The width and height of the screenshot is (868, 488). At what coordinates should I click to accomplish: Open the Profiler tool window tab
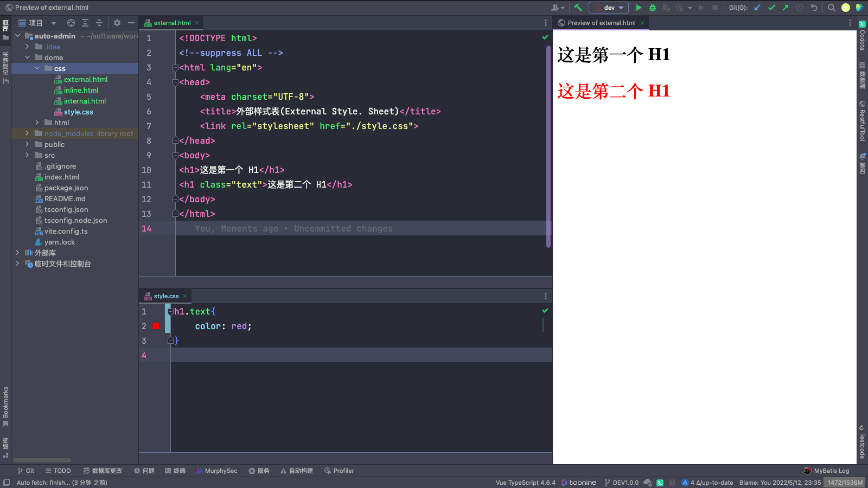pyautogui.click(x=339, y=471)
